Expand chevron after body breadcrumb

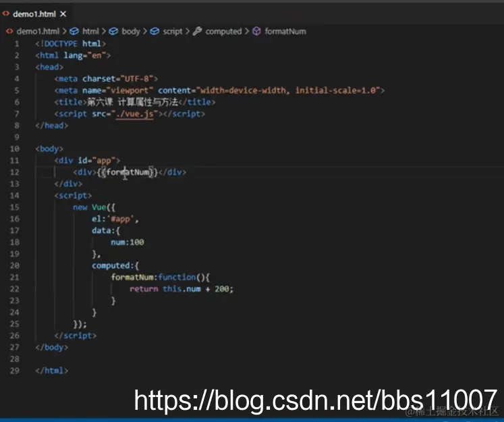(x=145, y=31)
